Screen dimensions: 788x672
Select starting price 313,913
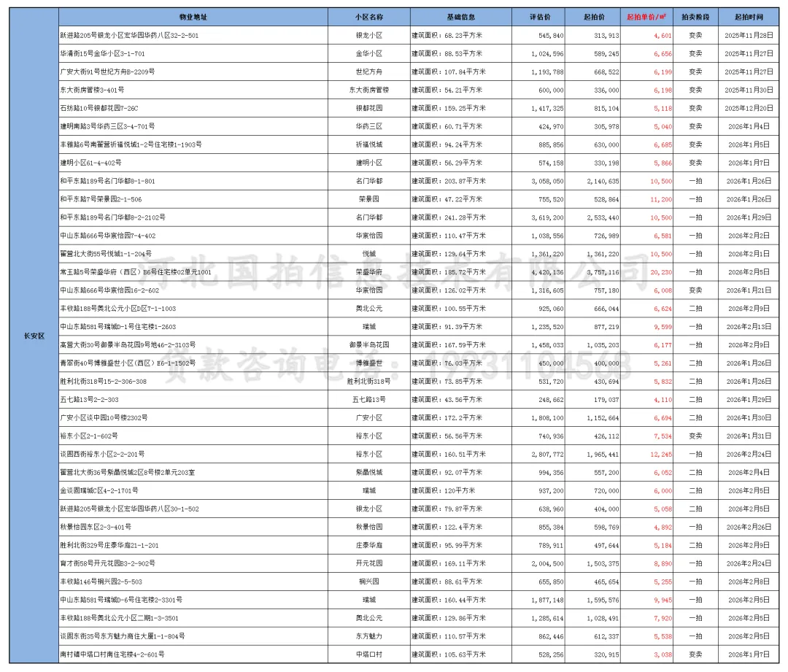coord(606,36)
